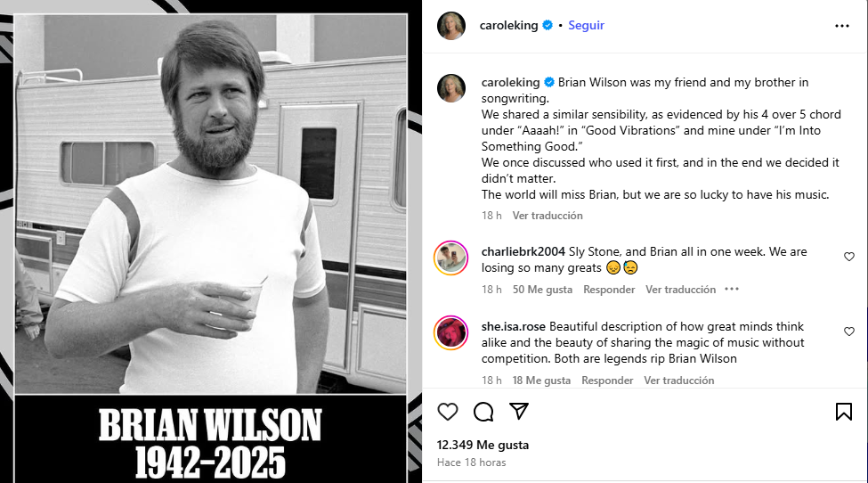Click the Brian Wilson tribute photo

tap(210, 204)
